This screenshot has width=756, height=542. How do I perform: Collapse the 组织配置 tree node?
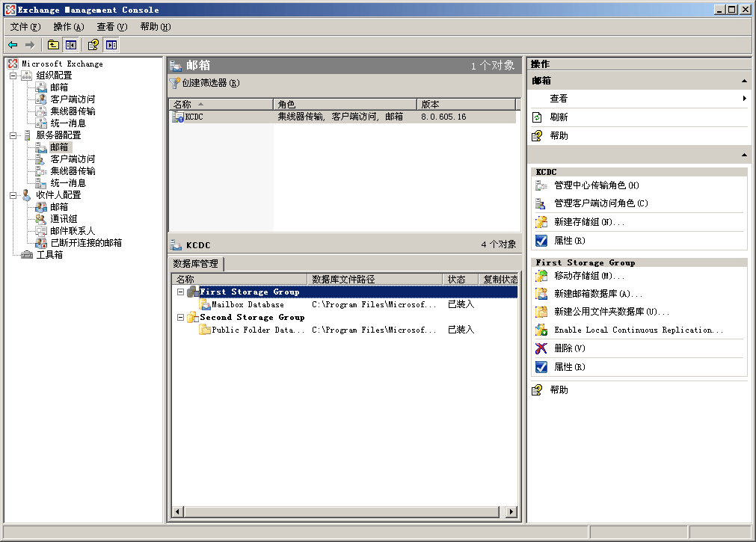13,76
